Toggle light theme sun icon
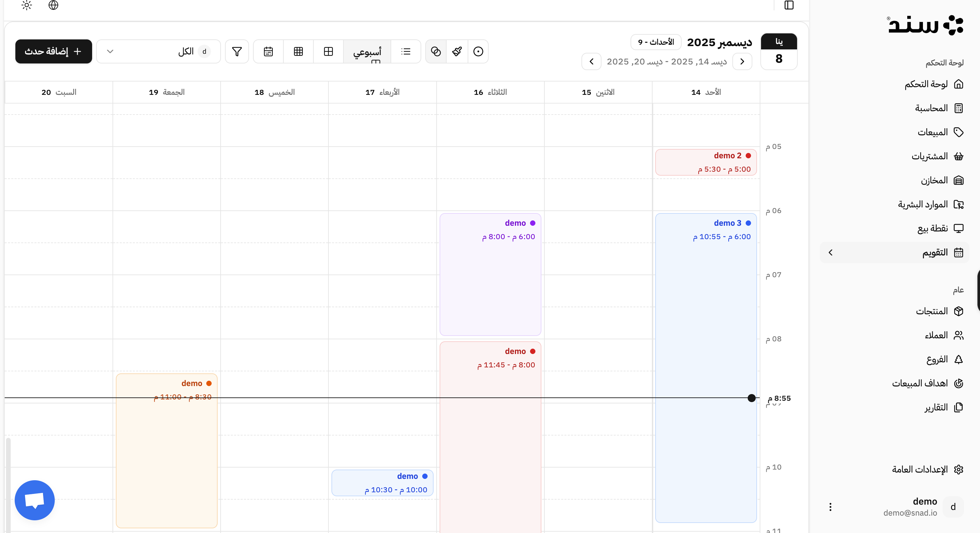 coord(27,5)
